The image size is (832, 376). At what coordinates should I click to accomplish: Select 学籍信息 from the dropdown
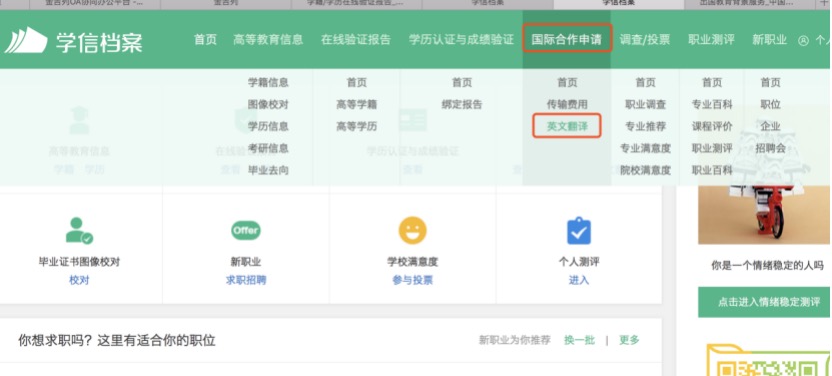point(268,82)
